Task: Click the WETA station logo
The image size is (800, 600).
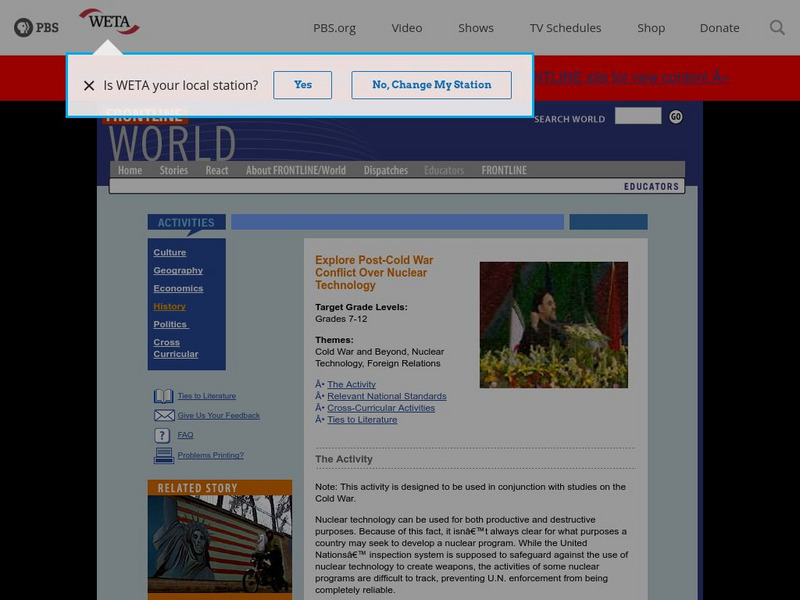Action: point(109,21)
